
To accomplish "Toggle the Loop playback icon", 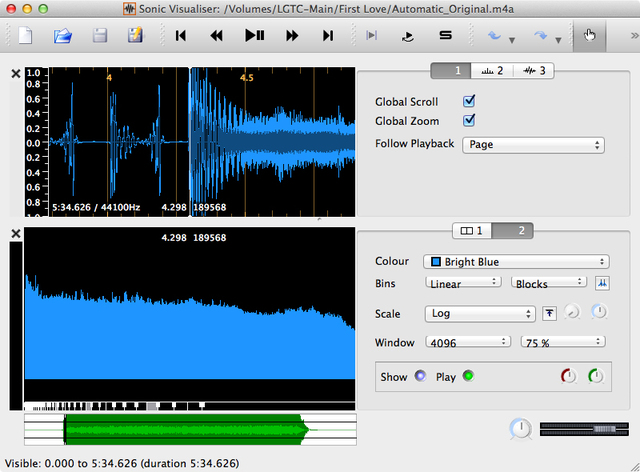I will [x=407, y=36].
